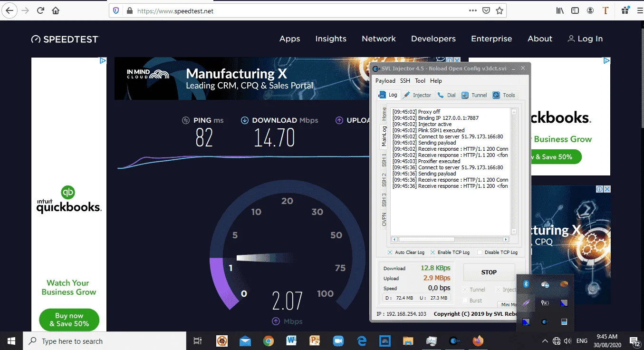Viewport: 644px width, 350px height.
Task: Select the SSH 2 vertical tab
Action: click(x=384, y=180)
